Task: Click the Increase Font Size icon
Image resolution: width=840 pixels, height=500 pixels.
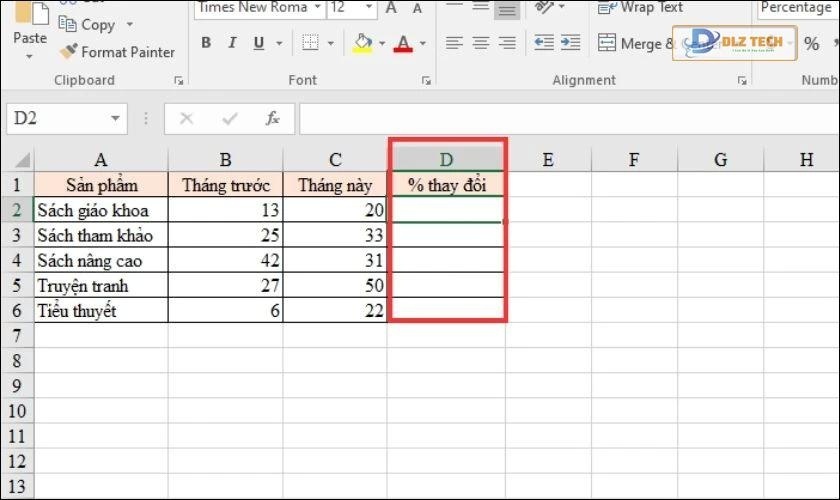Action: [391, 8]
